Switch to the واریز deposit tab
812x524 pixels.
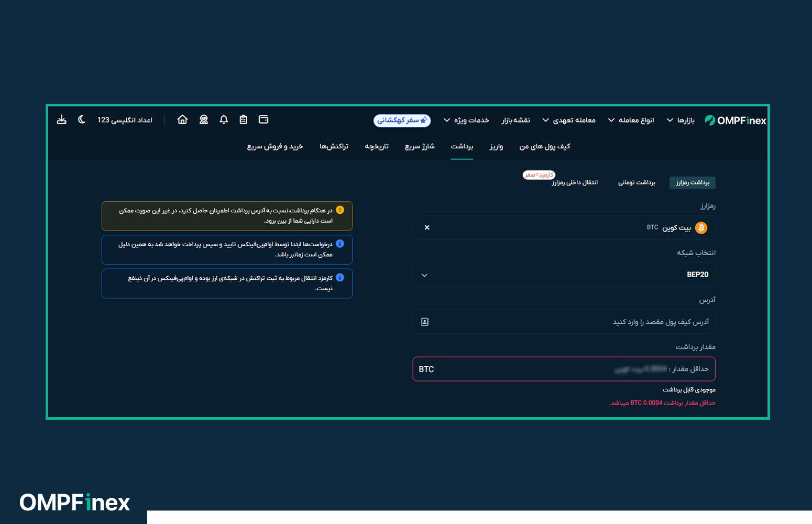tap(496, 147)
